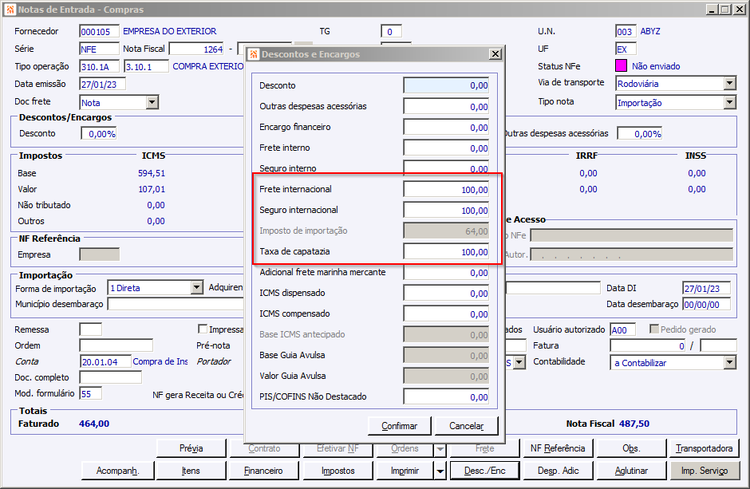Image resolution: width=750 pixels, height=489 pixels.
Task: Expand the arrow next to Ordens button
Action: (x=440, y=449)
